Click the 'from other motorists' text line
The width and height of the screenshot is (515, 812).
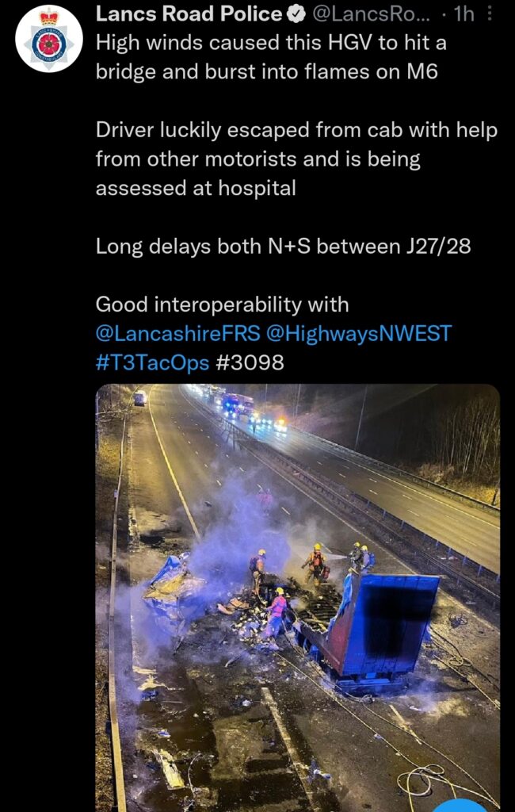point(257,159)
